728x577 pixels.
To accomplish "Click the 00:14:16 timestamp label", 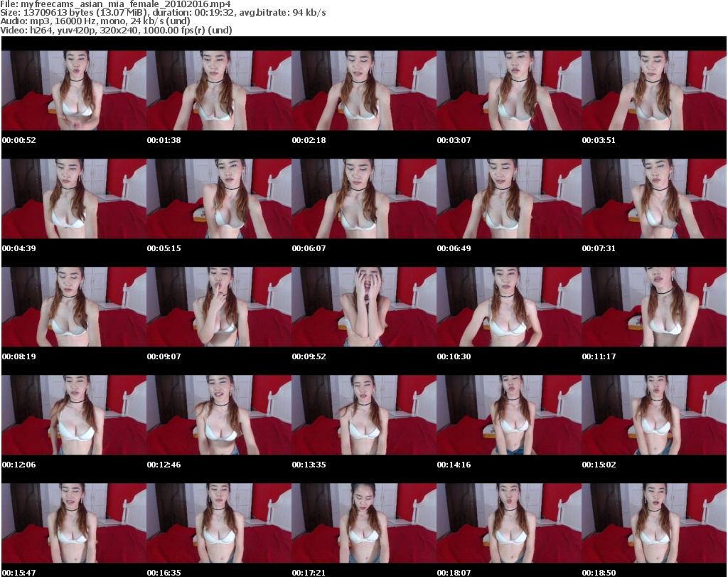I will [454, 465].
